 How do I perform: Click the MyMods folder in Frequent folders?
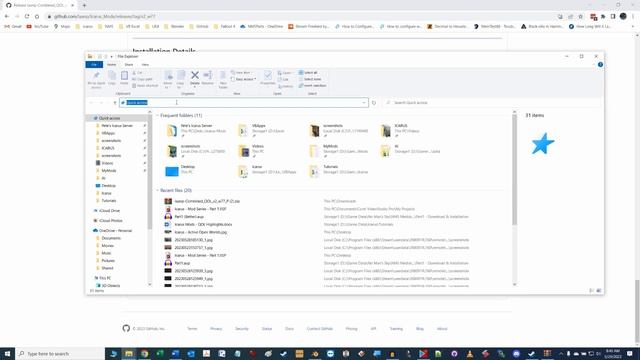(x=339, y=151)
